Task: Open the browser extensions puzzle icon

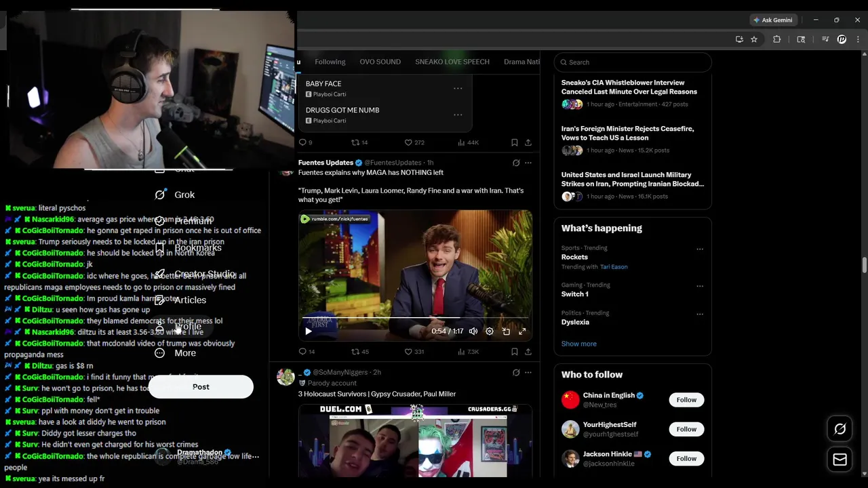Action: (777, 39)
